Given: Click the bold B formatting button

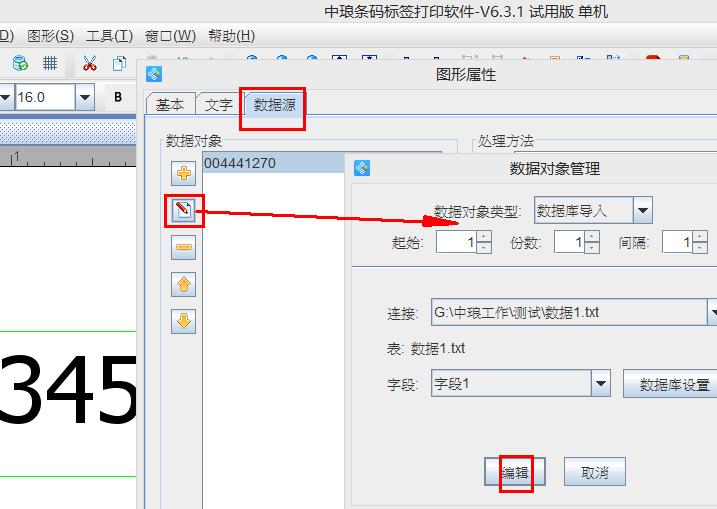Looking at the screenshot, I should coord(118,97).
